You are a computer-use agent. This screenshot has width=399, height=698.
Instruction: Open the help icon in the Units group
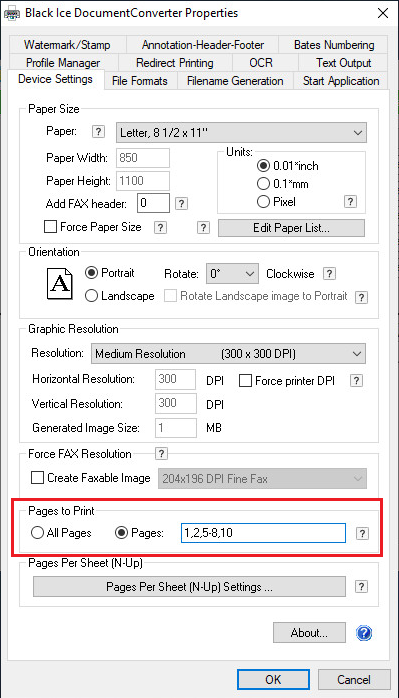pyautogui.click(x=350, y=202)
